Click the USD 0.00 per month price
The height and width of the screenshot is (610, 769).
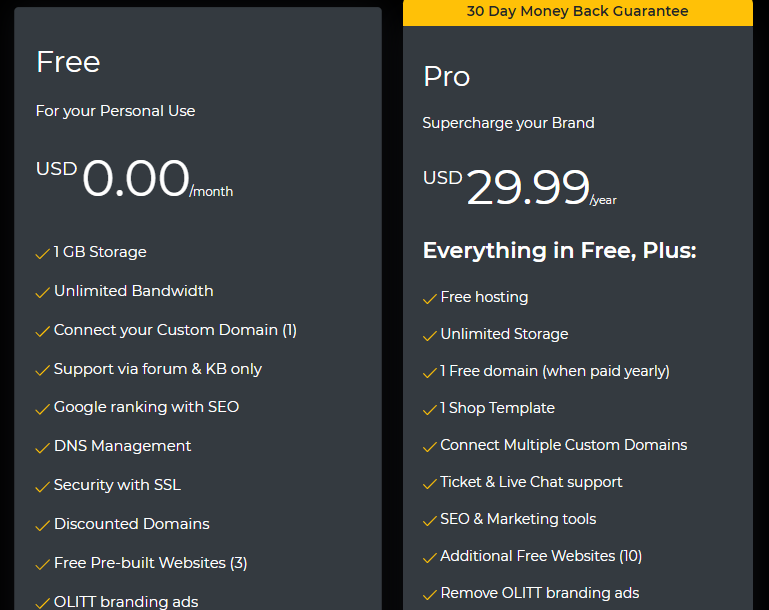tap(134, 178)
